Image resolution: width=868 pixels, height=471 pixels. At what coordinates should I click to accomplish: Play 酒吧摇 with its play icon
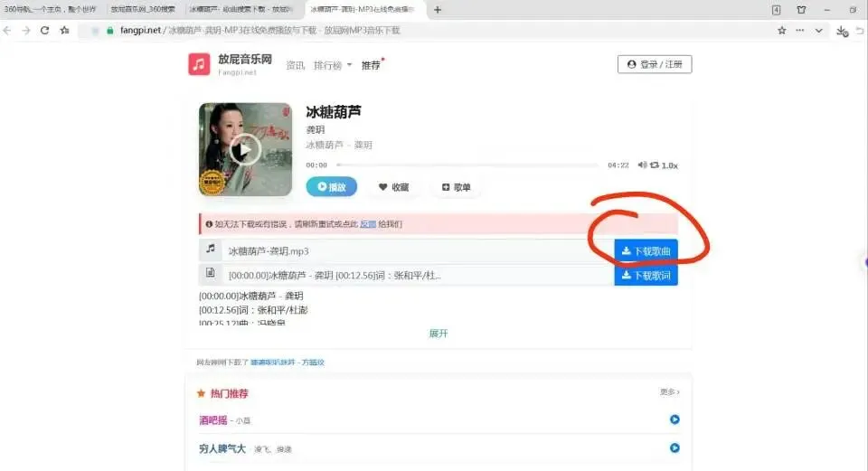tap(675, 419)
